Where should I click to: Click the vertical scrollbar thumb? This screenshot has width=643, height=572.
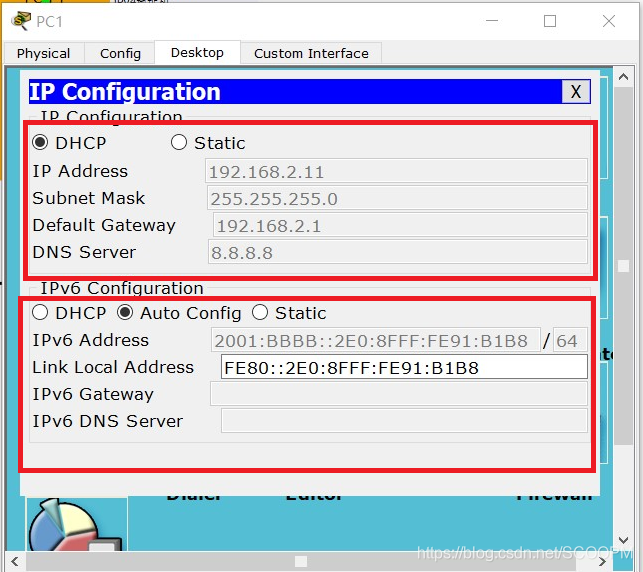623,266
